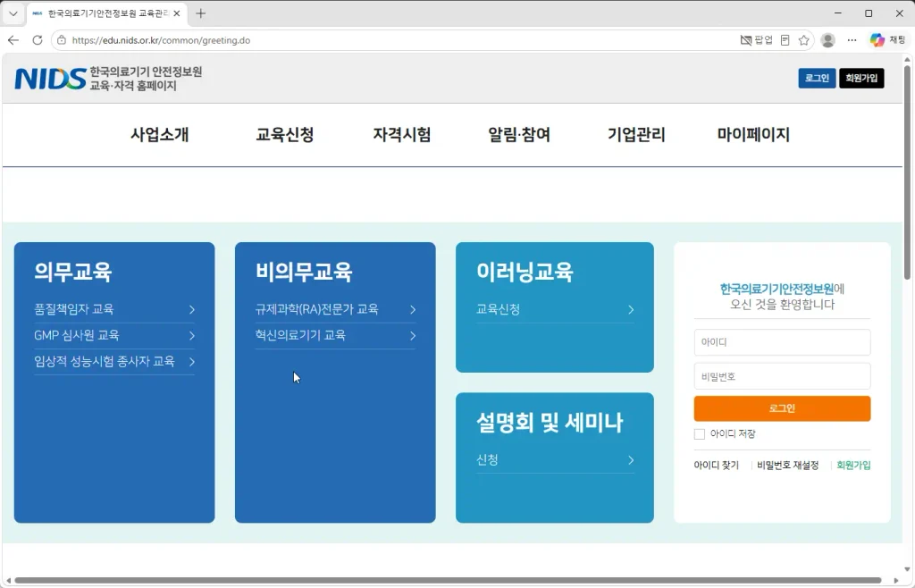Viewport: 915px width, 588px height.
Task: Add page to favorites star icon
Action: (804, 40)
